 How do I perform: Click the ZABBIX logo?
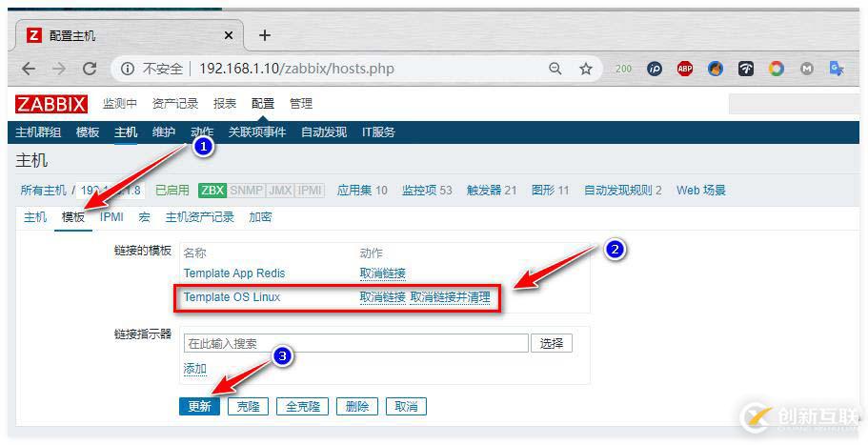click(x=50, y=104)
